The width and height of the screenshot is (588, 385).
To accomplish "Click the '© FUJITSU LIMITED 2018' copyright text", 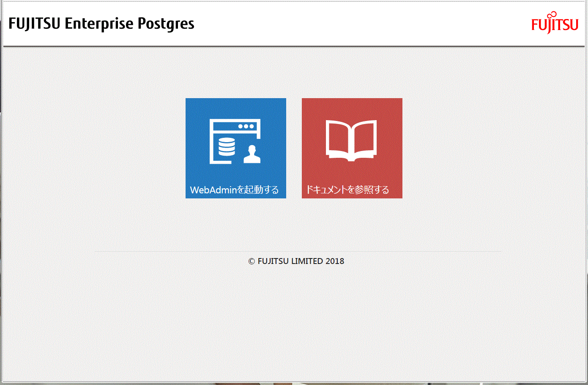I will [296, 261].
